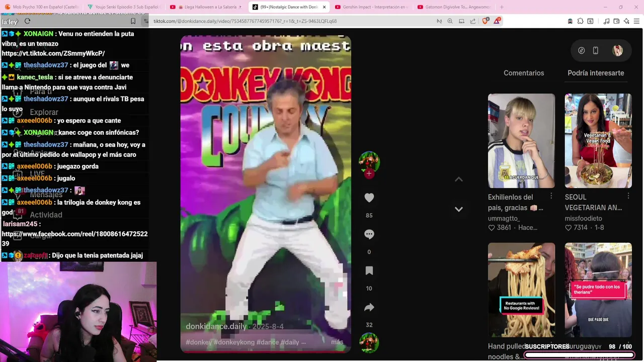
Task: Open the browser hamburger menu
Action: coord(636,21)
